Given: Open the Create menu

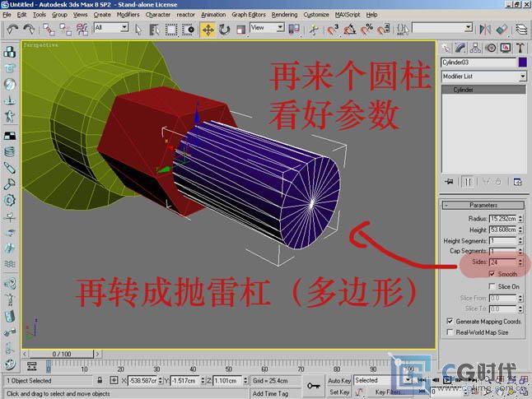Looking at the screenshot, I should click(102, 15).
